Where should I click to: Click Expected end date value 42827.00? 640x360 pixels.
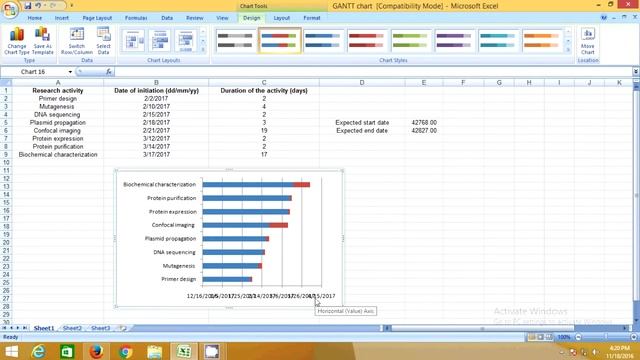(424, 131)
